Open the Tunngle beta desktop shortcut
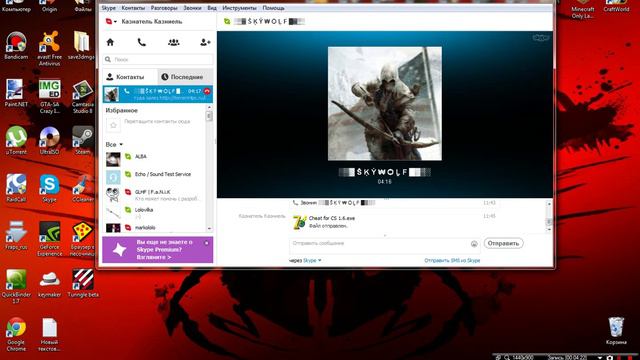The image size is (640, 360). coord(83,283)
